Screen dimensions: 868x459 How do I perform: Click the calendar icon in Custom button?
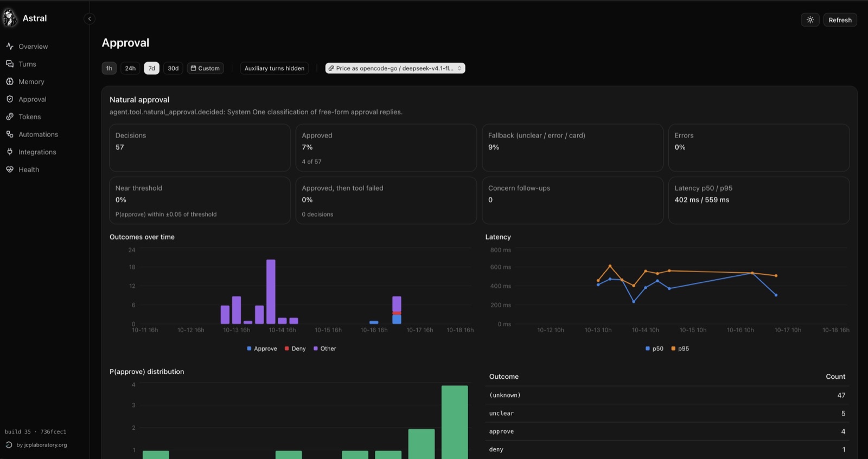193,68
